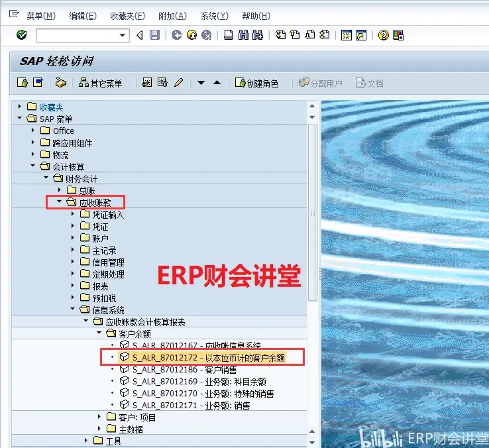Open the 菜单(M) menu

tap(41, 16)
